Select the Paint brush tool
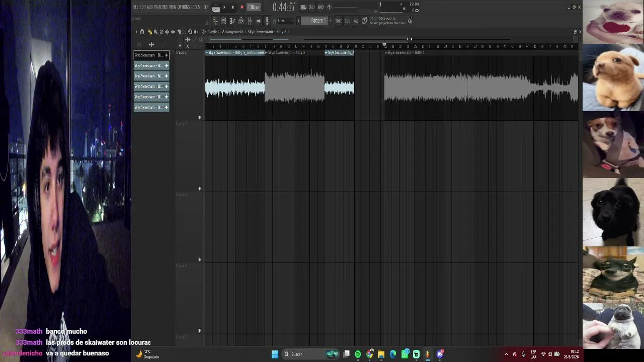 155,32
